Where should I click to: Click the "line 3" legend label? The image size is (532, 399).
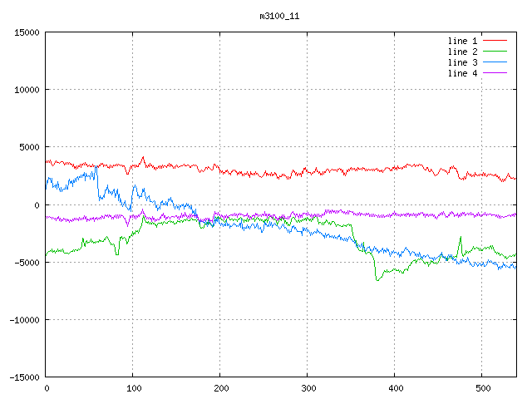(463, 62)
